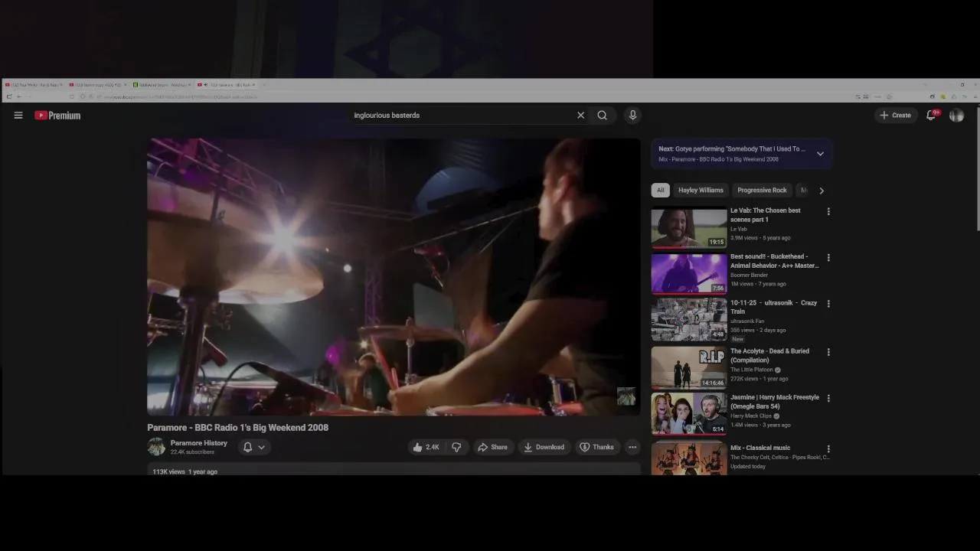Screen dimensions: 980x551
Task: Visit the Paramore History channel name
Action: coord(198,443)
